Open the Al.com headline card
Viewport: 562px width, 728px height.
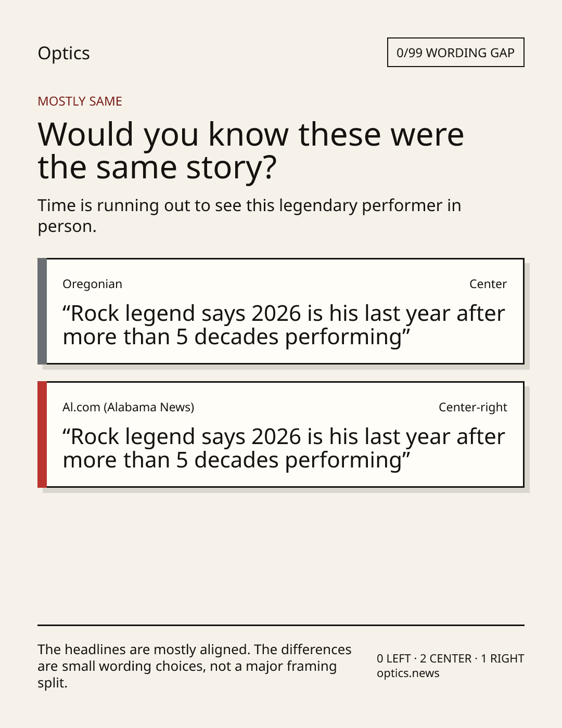pos(281,434)
